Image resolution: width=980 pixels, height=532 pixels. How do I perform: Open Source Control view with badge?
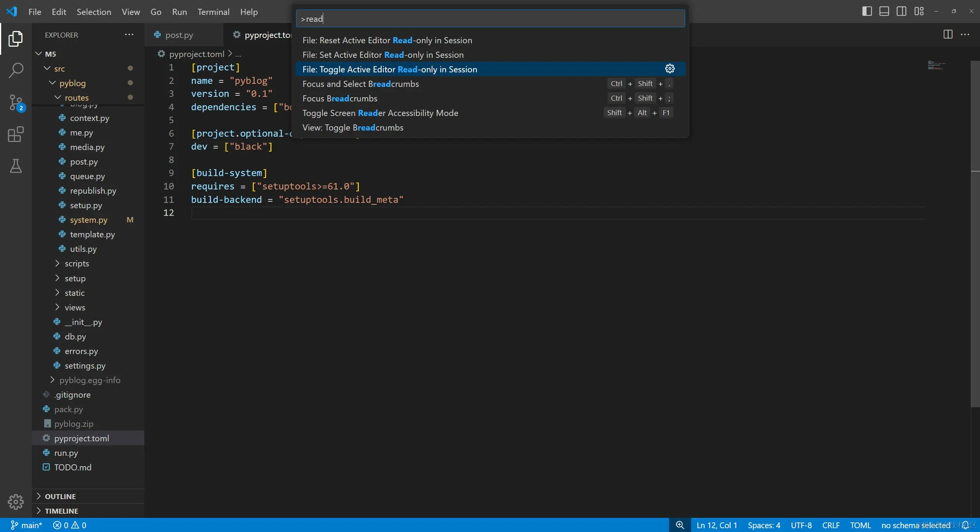[16, 103]
